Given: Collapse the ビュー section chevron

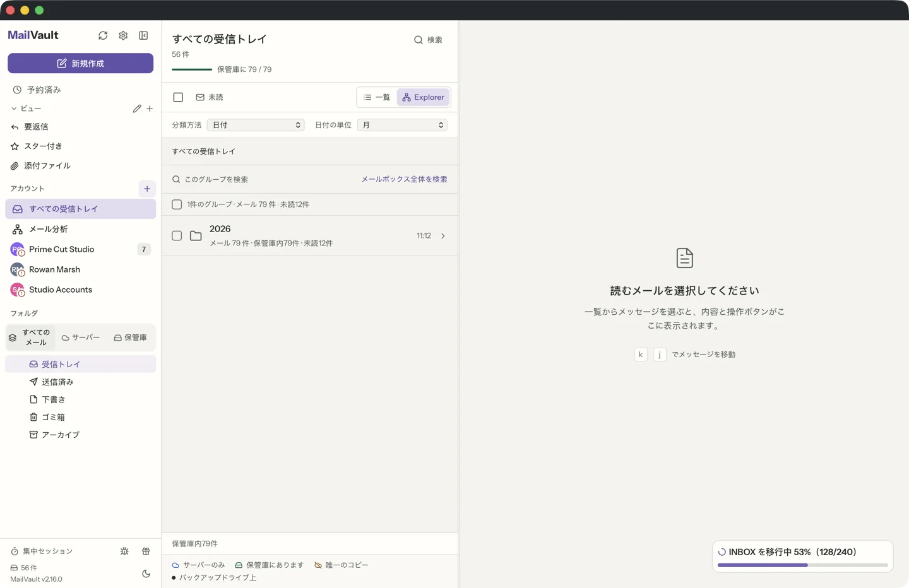Looking at the screenshot, I should tap(14, 109).
